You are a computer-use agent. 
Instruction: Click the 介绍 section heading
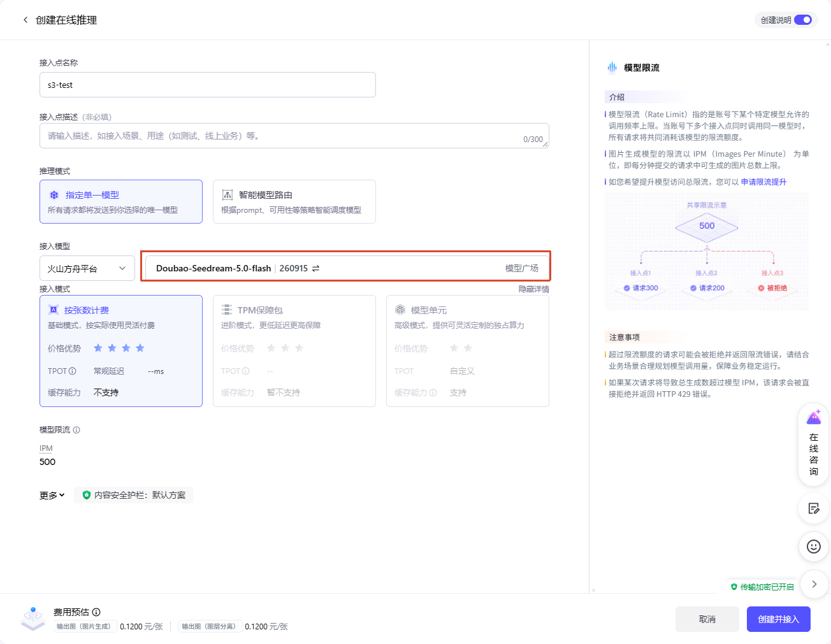617,97
